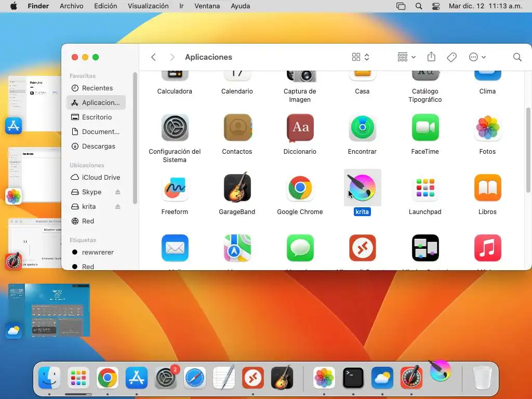Select the Mail envelope app icon

(x=175, y=248)
